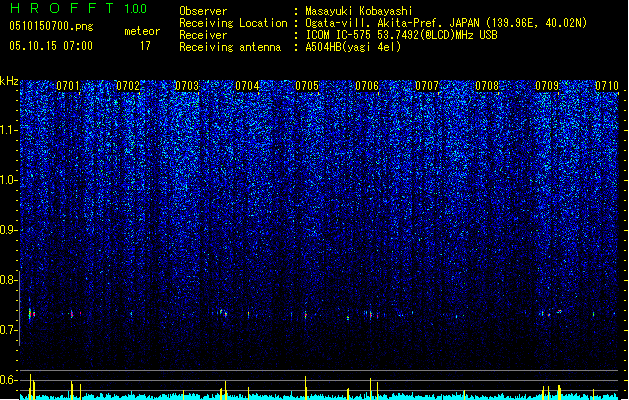Click the 0702 time marker
Screen dimensions: 629x400
128,86
